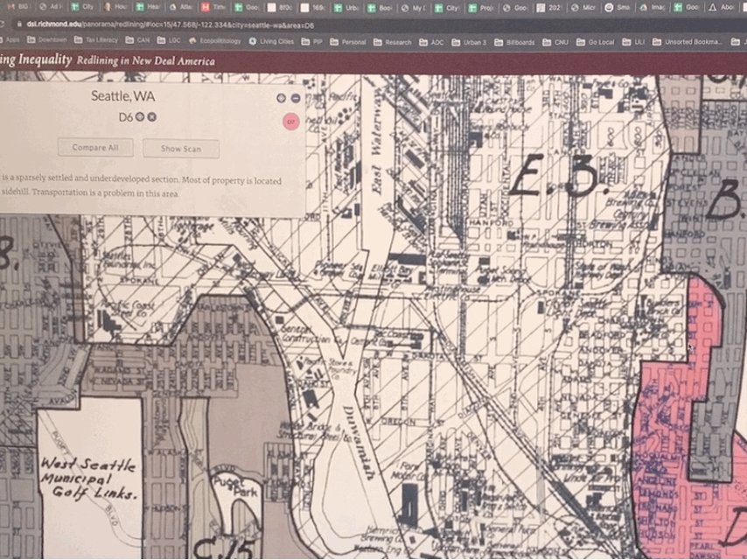Click the Mapping Inequality site title
This screenshot has width=747, height=560.
pos(36,59)
